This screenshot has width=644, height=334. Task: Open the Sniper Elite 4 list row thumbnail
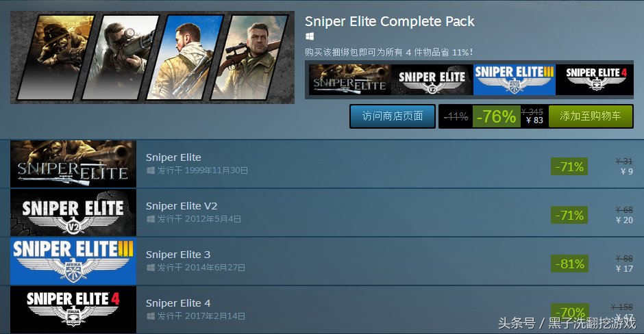[73, 309]
